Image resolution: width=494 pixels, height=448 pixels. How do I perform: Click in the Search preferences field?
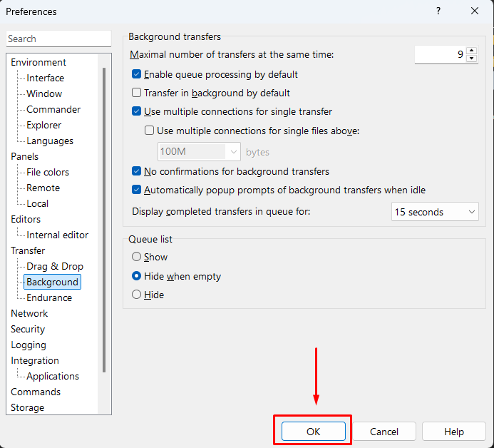[58, 39]
